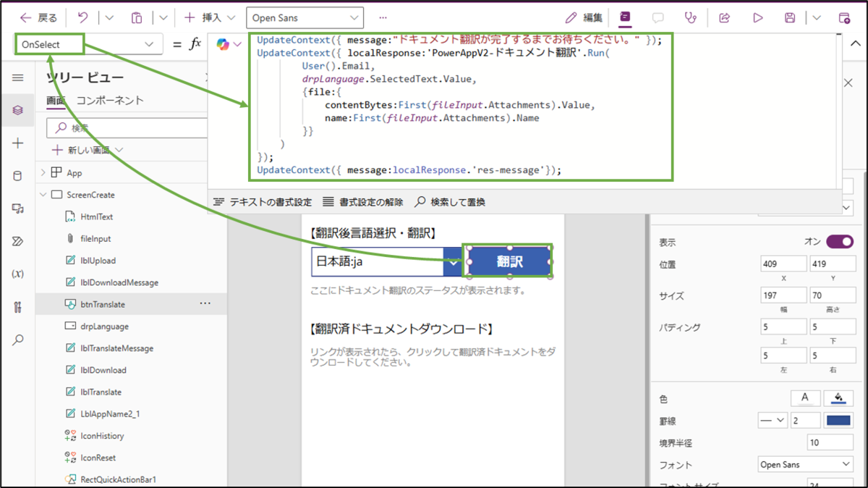Click the Preview play icon

pos(758,17)
